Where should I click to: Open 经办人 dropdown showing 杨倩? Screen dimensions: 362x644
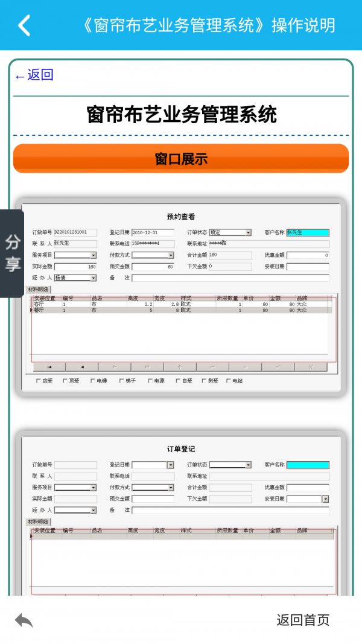click(x=94, y=278)
